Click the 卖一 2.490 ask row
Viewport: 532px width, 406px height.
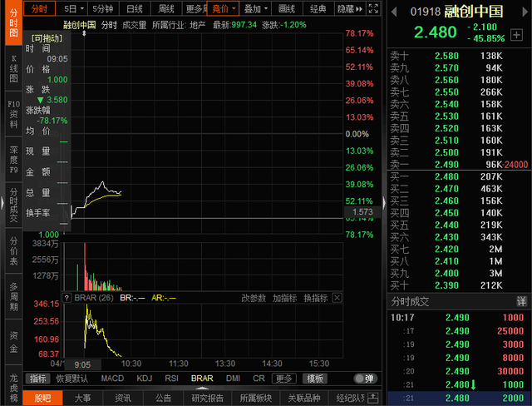pyautogui.click(x=459, y=165)
